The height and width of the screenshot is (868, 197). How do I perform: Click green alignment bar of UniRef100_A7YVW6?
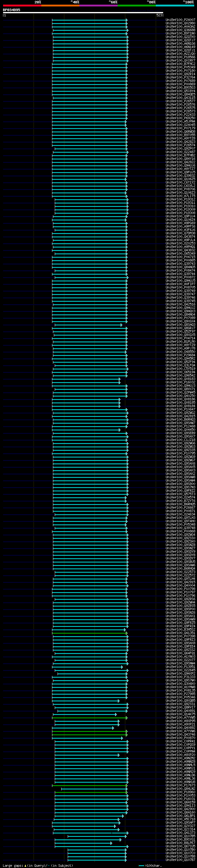89,731
